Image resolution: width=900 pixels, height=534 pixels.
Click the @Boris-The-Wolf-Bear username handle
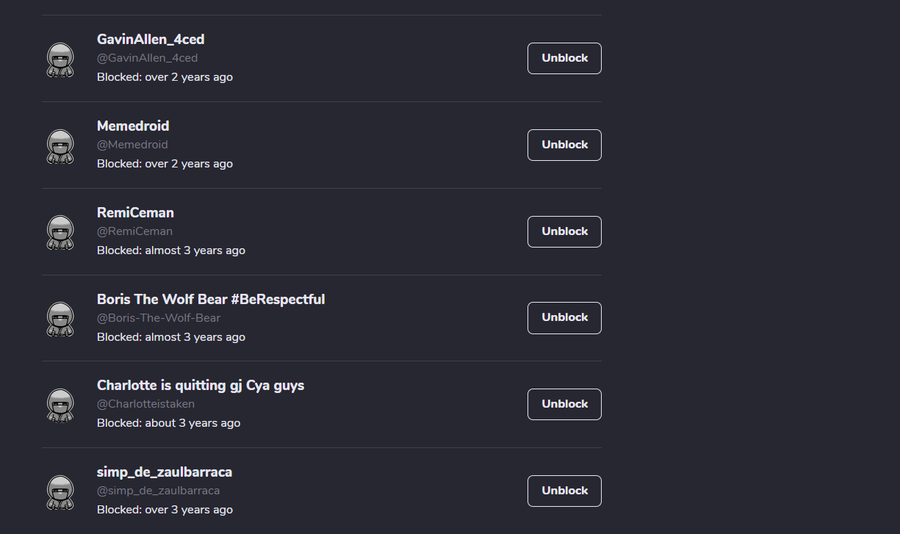point(158,318)
